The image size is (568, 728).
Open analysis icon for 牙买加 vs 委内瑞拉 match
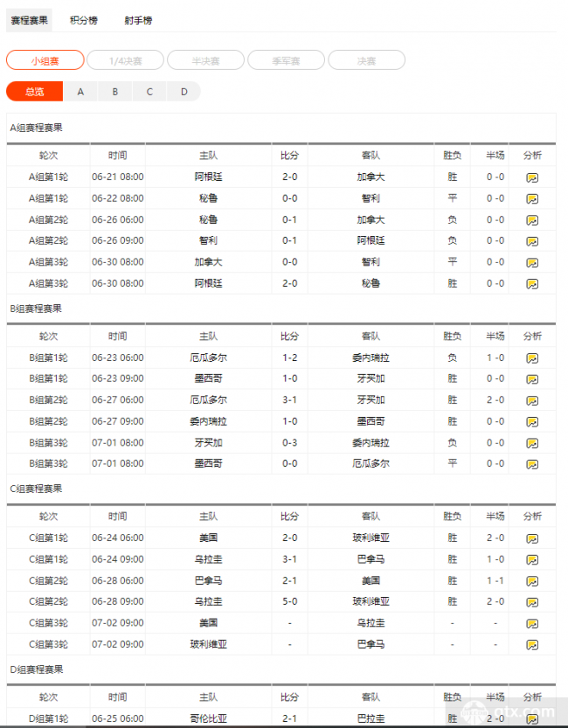(532, 443)
